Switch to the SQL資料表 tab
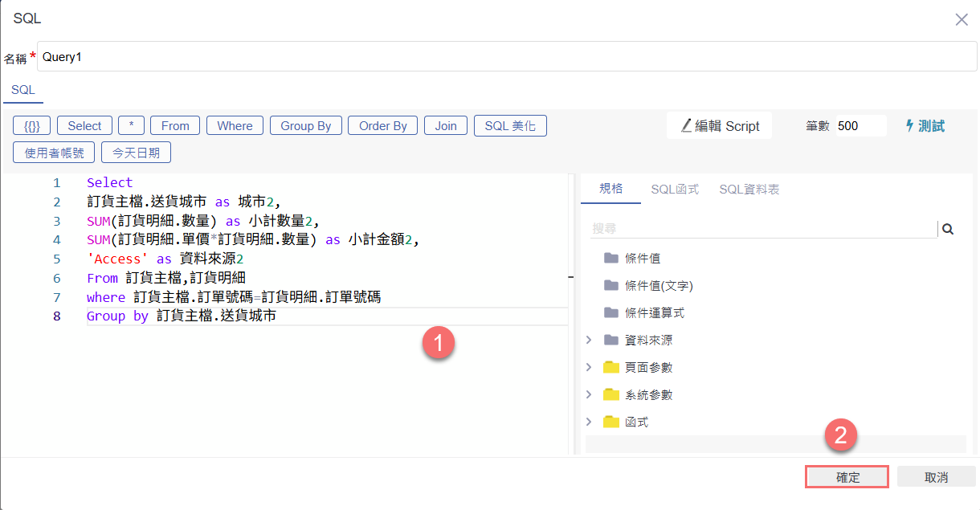This screenshot has height=510, width=980. coord(749,190)
